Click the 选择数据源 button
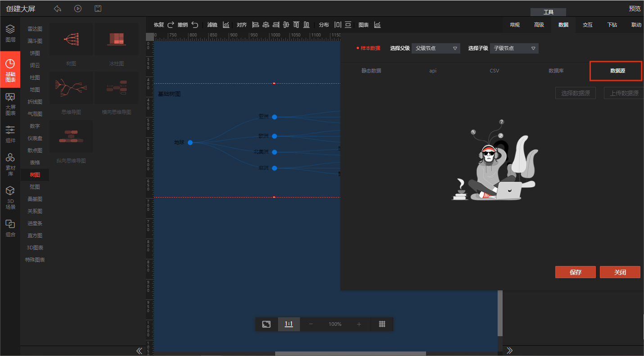Image resolution: width=644 pixels, height=356 pixels. [x=576, y=93]
